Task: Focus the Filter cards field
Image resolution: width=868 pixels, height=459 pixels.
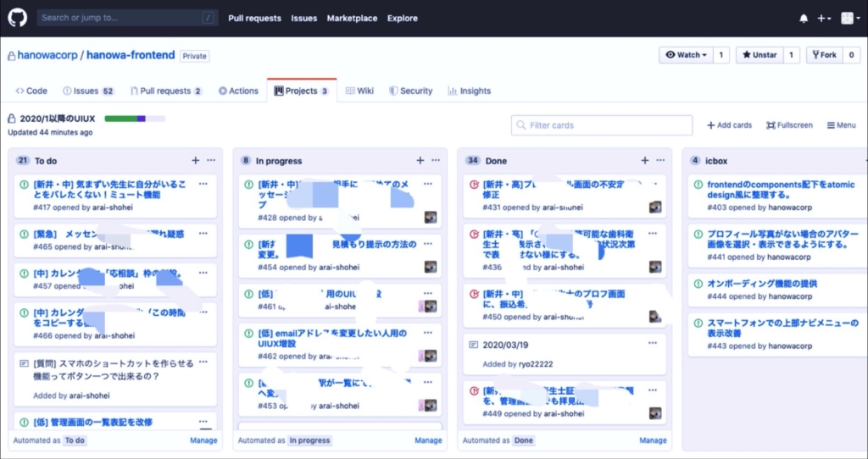Action: point(602,125)
